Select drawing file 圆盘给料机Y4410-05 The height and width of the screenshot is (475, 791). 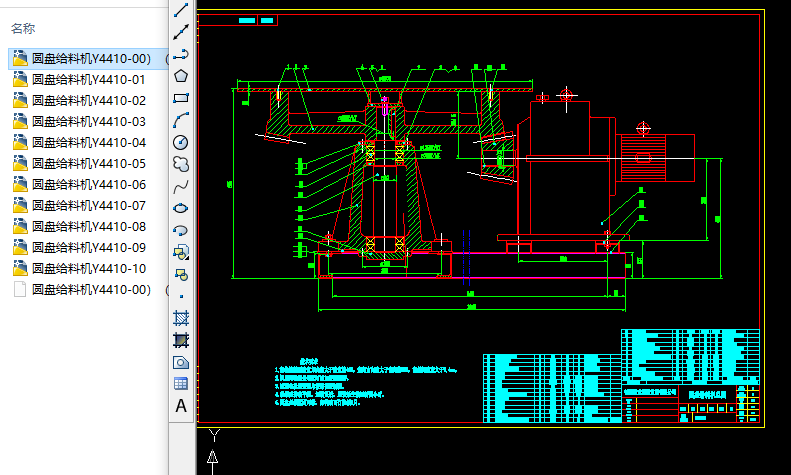click(x=88, y=164)
